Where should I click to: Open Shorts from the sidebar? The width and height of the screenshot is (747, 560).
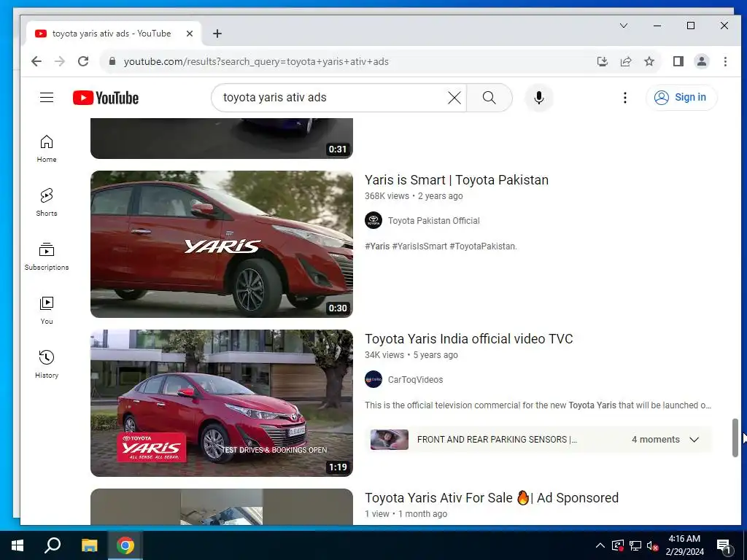(47, 203)
